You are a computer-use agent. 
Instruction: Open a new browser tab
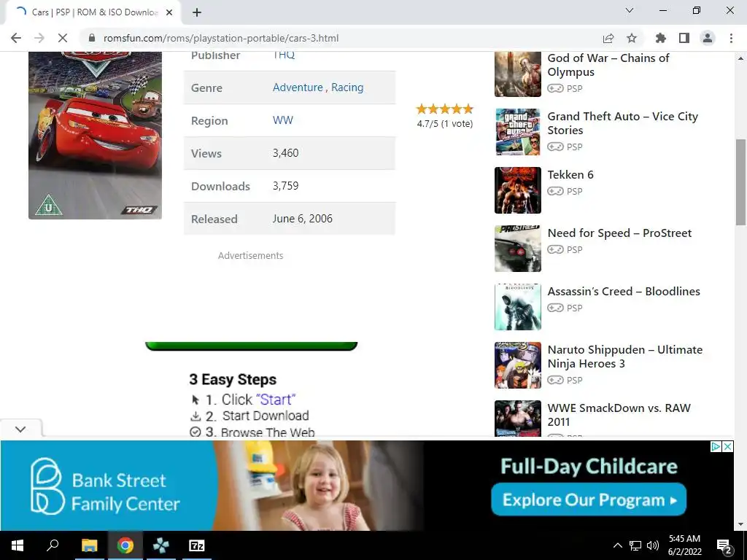point(197,12)
